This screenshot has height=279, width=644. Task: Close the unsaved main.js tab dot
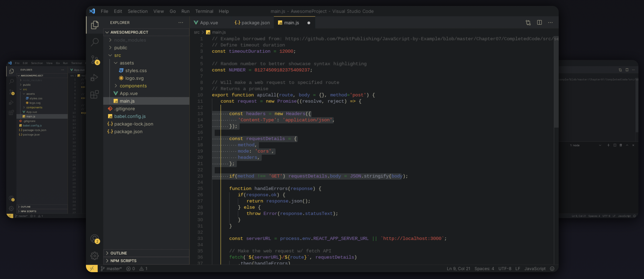pyautogui.click(x=309, y=23)
